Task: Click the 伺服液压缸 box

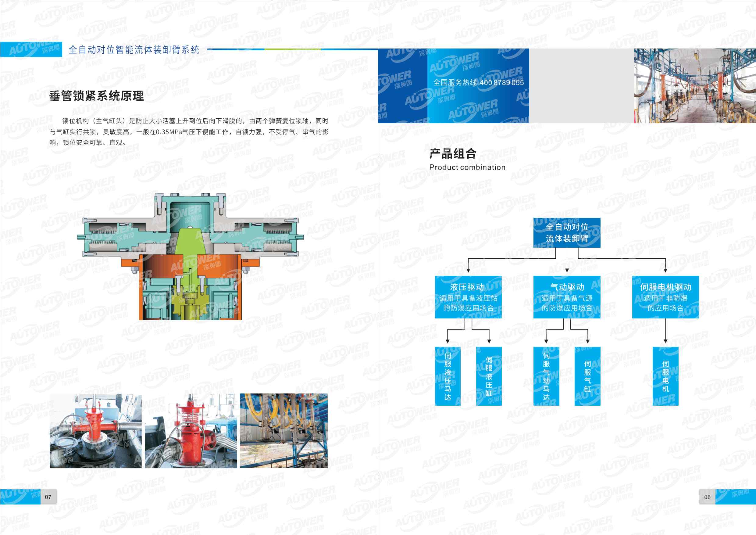Action: 489,376
